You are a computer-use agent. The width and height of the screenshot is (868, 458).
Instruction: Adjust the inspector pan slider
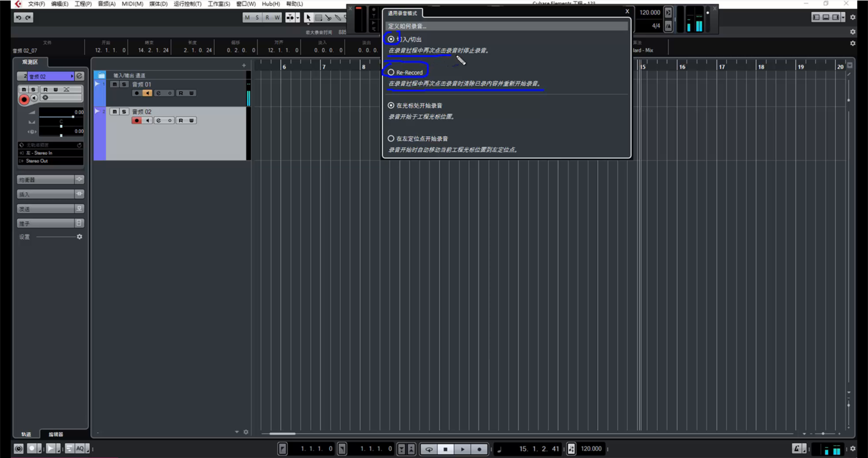(x=61, y=126)
